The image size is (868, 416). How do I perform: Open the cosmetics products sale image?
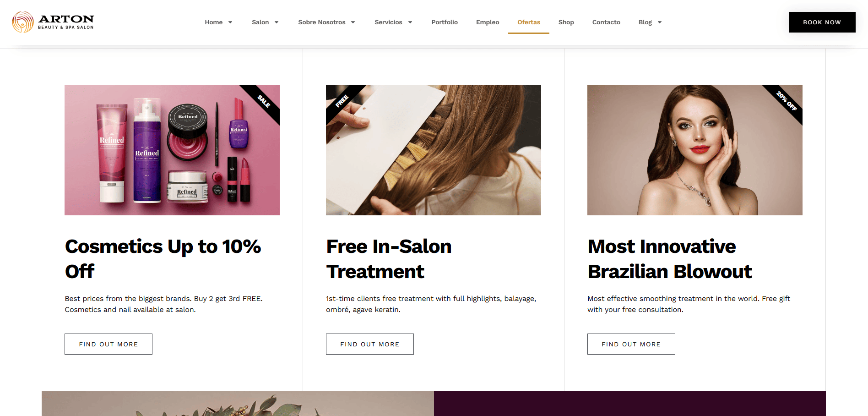click(x=172, y=150)
